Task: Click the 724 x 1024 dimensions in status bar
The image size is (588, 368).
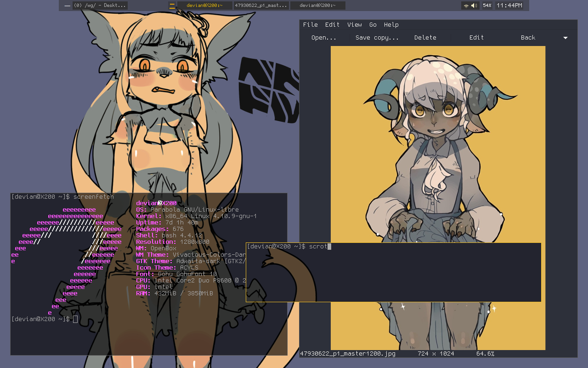Action: click(x=436, y=354)
